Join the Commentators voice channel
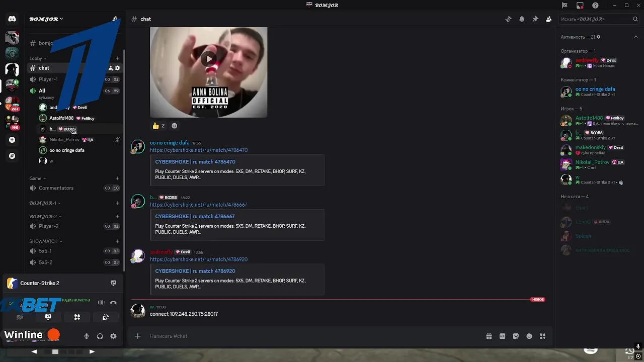 point(74,188)
